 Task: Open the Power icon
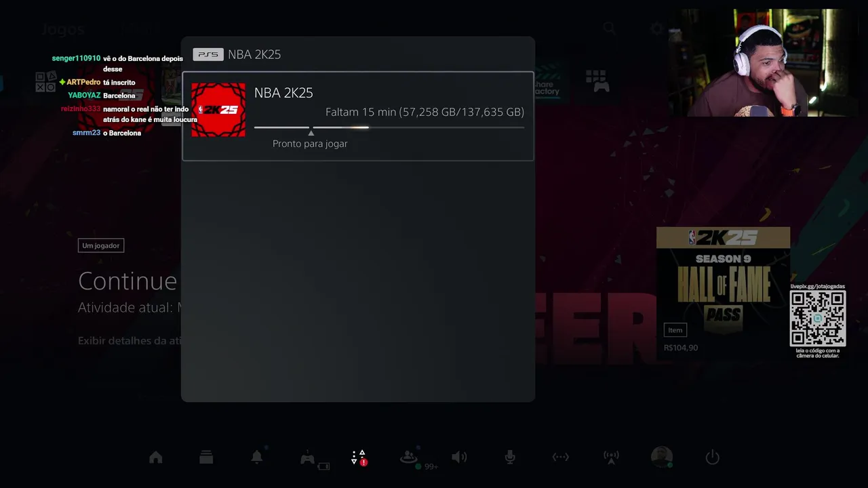click(x=712, y=457)
